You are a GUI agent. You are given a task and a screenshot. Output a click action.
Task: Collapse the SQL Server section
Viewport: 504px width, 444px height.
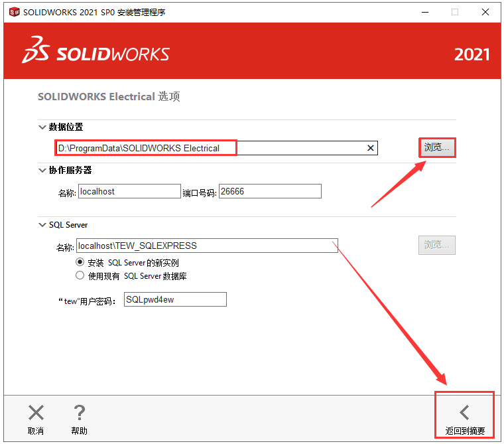(x=42, y=224)
